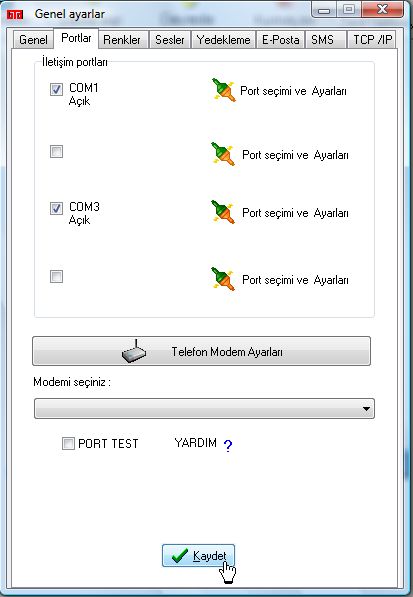Click the plug icon in the fourth port row

(x=223, y=279)
